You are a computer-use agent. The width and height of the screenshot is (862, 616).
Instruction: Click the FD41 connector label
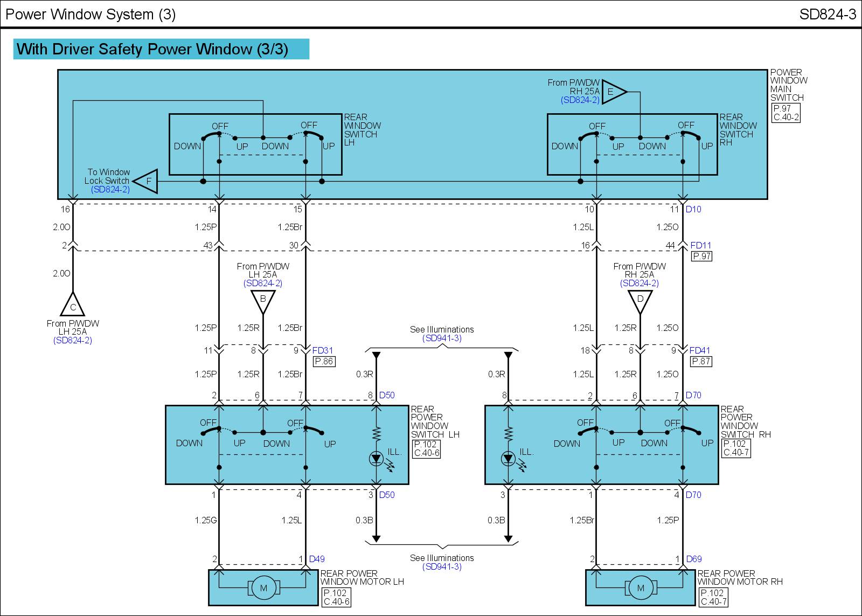tap(700, 350)
